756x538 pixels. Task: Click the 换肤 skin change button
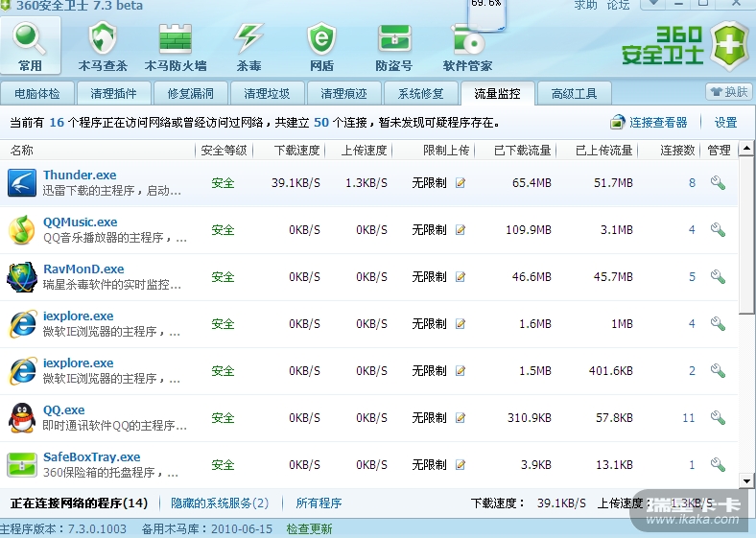[728, 92]
